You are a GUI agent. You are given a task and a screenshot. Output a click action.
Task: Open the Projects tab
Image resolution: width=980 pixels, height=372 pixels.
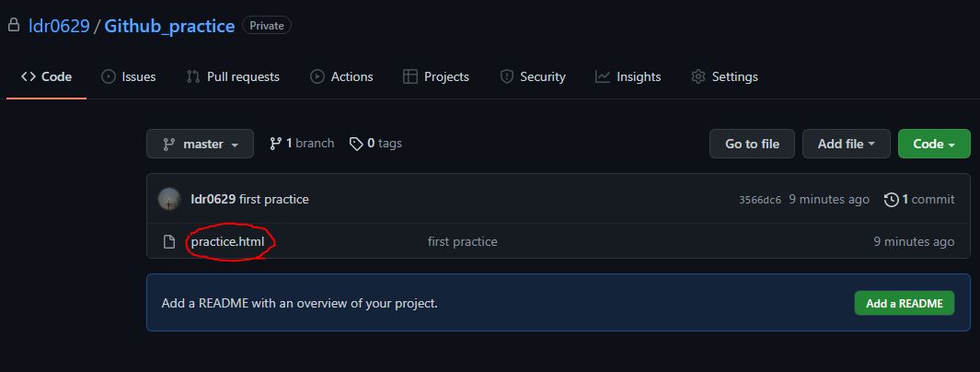tap(436, 77)
